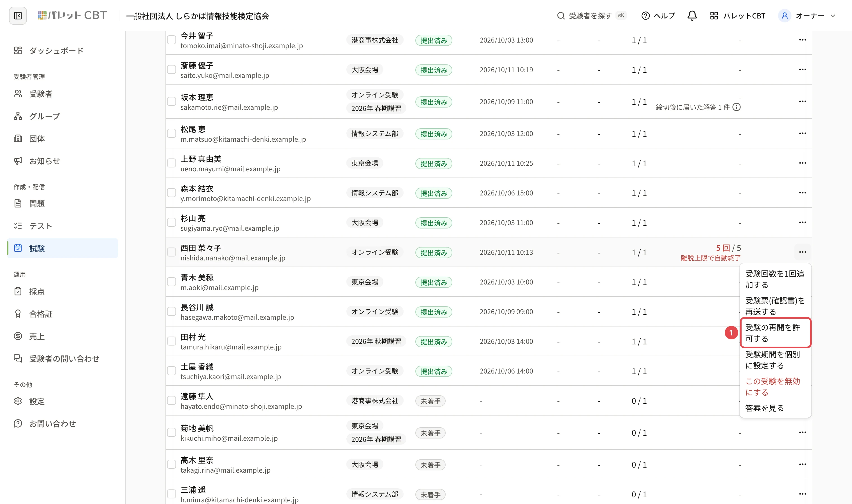The image size is (852, 504).
Task: Click the 受験者を探す search field
Action: click(x=592, y=16)
